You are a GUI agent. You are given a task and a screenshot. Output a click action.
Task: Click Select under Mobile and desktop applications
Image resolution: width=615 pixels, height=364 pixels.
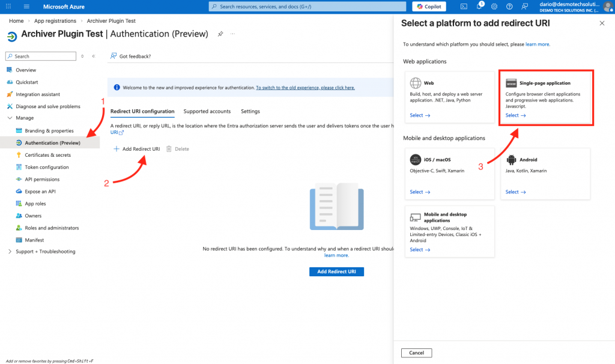(x=420, y=249)
